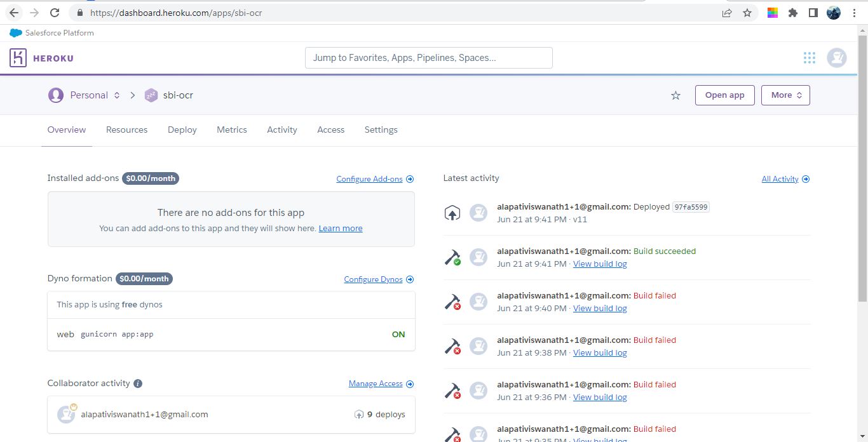Open the Chrome three-dot menu
The image size is (868, 442).
pos(855,13)
